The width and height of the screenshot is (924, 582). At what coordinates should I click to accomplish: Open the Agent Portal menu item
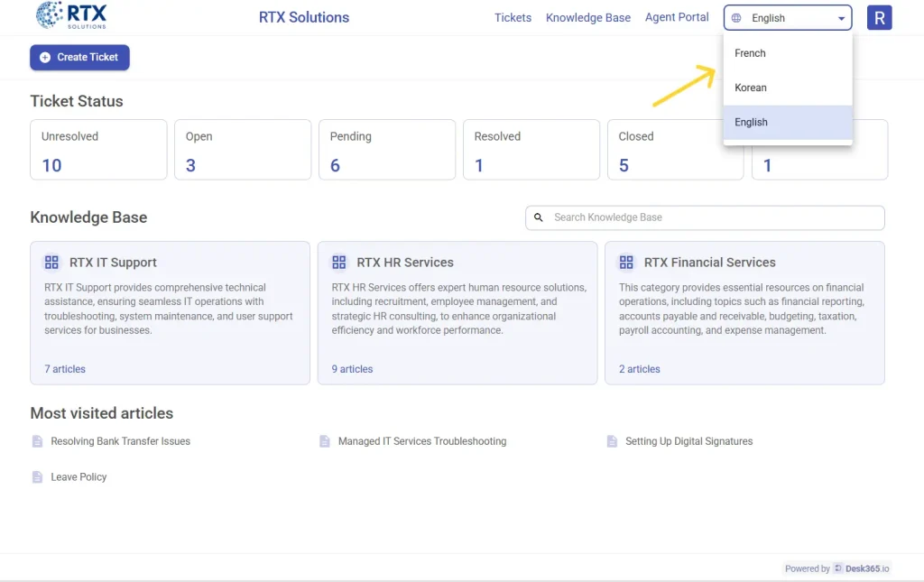point(677,17)
